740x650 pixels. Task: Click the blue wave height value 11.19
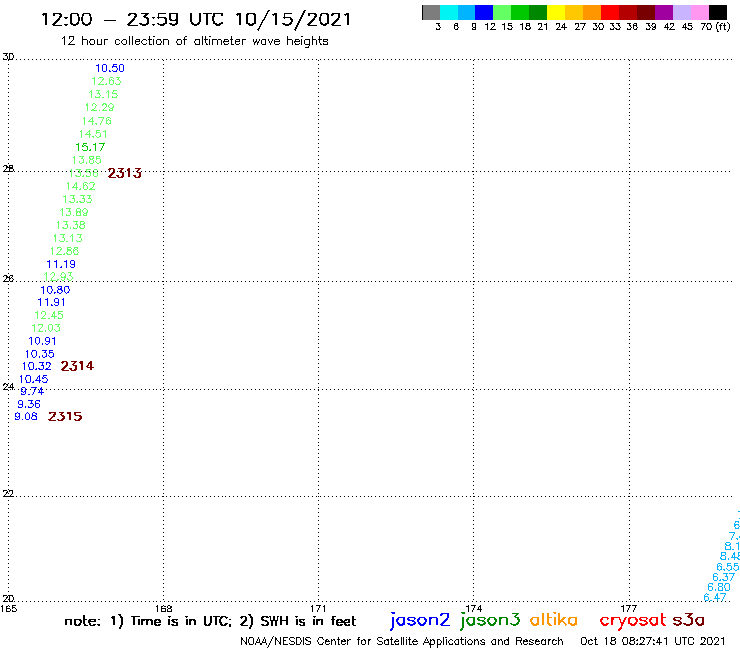(61, 264)
